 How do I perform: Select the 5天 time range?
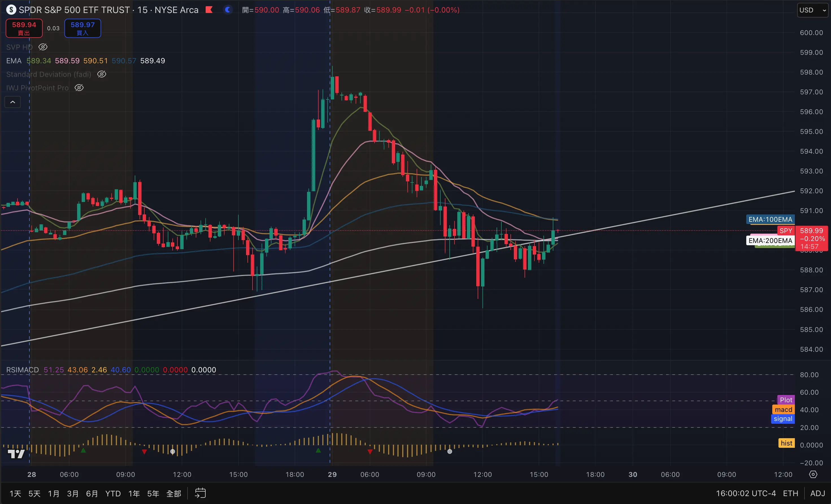point(34,494)
